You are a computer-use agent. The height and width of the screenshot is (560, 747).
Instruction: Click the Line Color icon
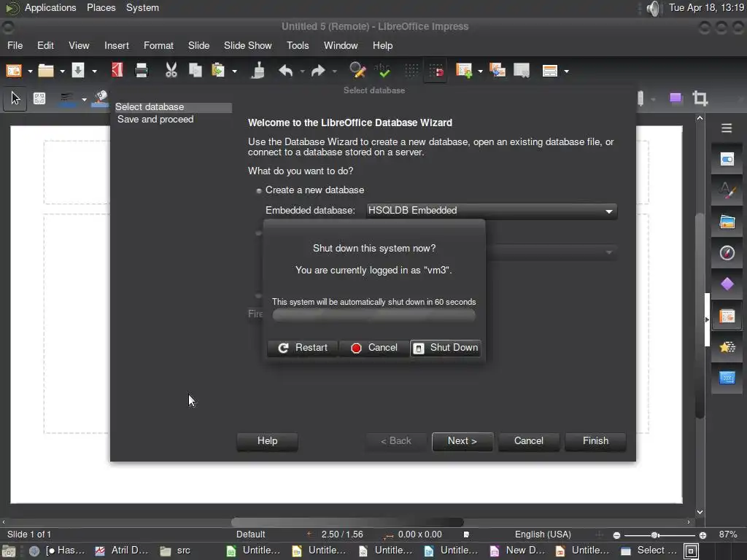tap(66, 98)
